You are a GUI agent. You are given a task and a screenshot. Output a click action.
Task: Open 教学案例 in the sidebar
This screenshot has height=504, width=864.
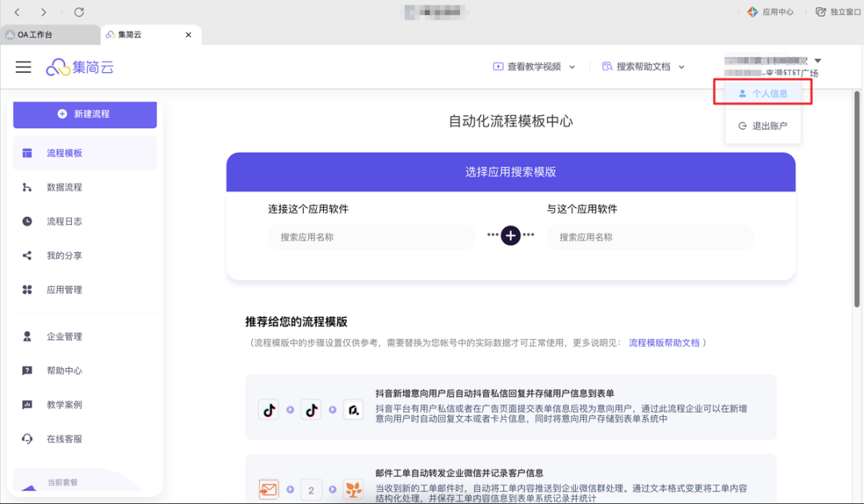tap(85, 405)
